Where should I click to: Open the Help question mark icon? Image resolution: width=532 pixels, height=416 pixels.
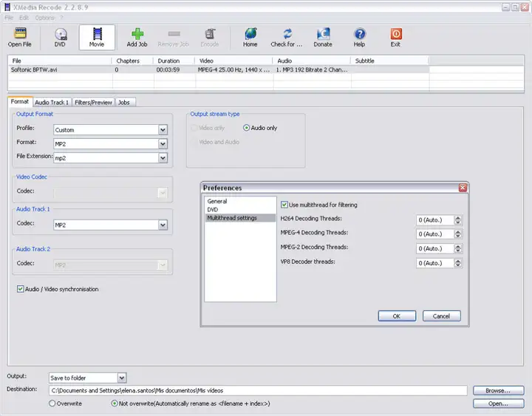pyautogui.click(x=360, y=38)
